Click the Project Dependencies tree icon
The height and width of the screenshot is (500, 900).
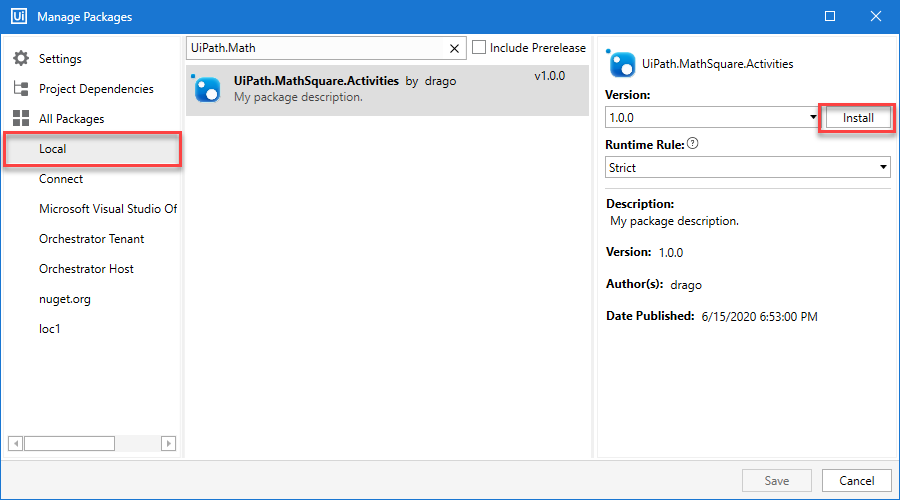click(x=21, y=88)
